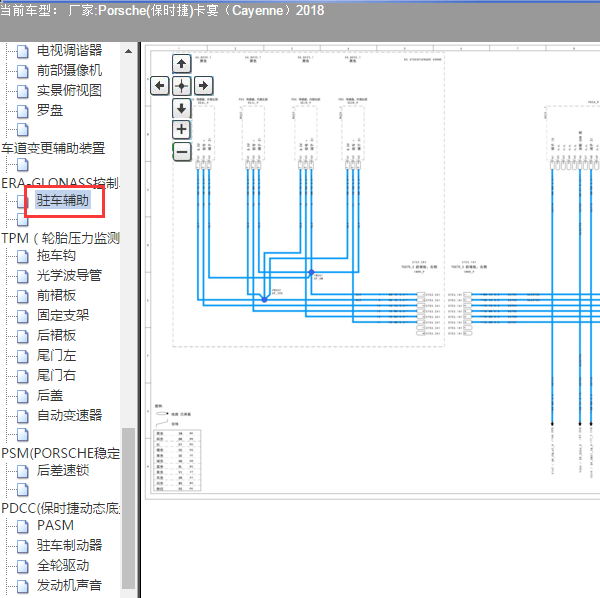Image resolution: width=600 pixels, height=598 pixels.
Task: Zoom out using the minus button
Action: (182, 152)
